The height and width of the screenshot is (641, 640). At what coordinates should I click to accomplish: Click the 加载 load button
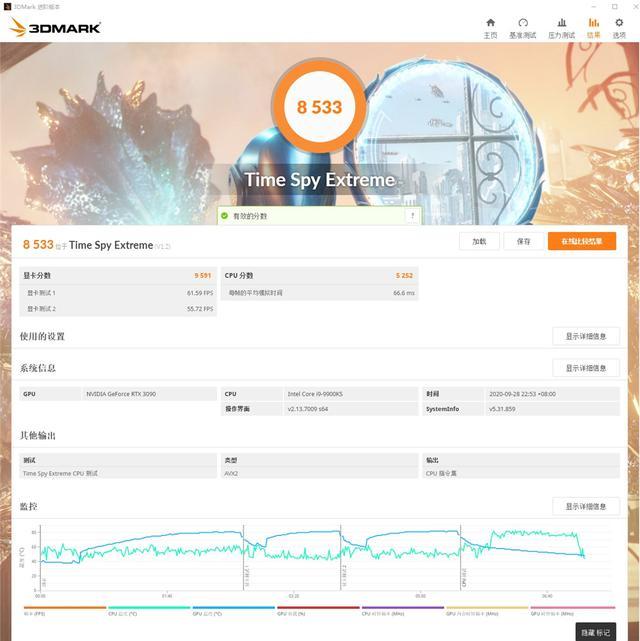479,241
